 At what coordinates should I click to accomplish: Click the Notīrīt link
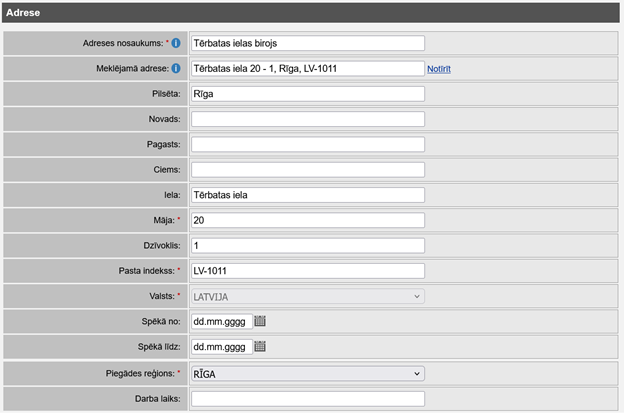pos(439,69)
